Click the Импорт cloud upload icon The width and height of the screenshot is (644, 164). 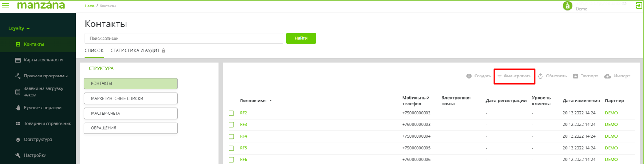(607, 76)
